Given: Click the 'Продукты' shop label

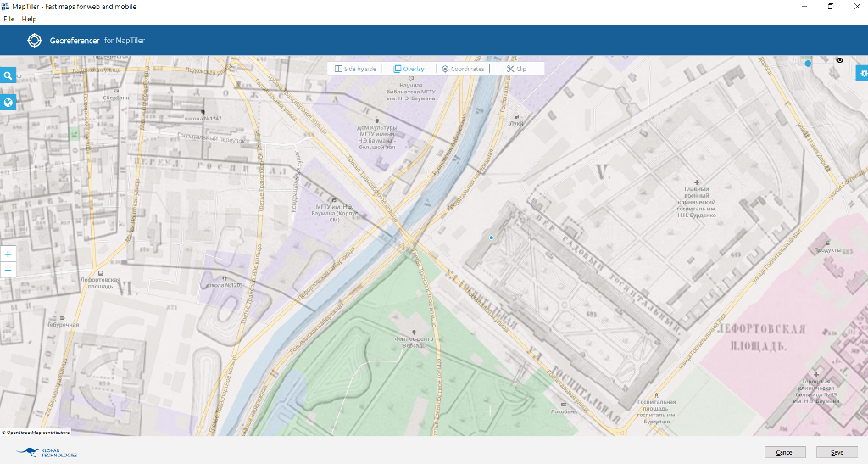Looking at the screenshot, I should pyautogui.click(x=827, y=249).
